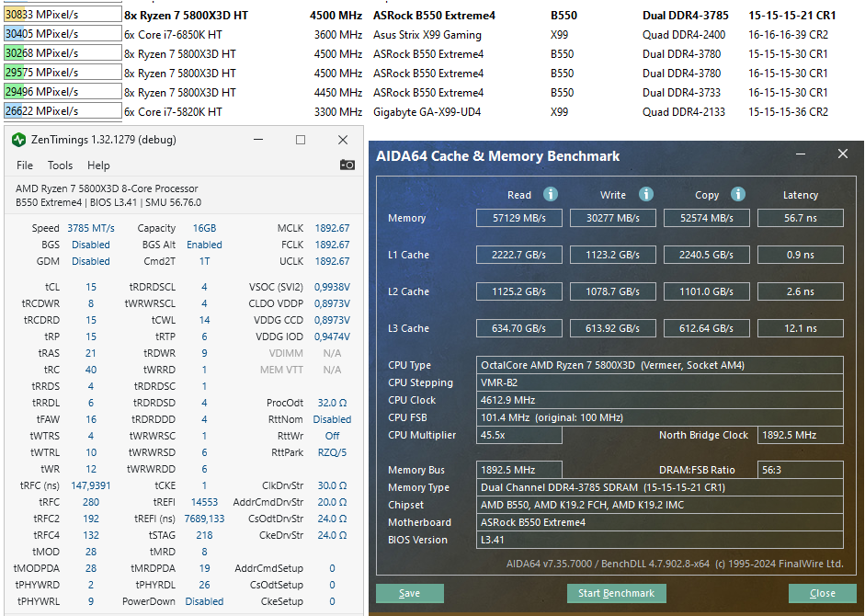Click the Speed value 3785 MT/s
This screenshot has width=865, height=616.
click(91, 228)
